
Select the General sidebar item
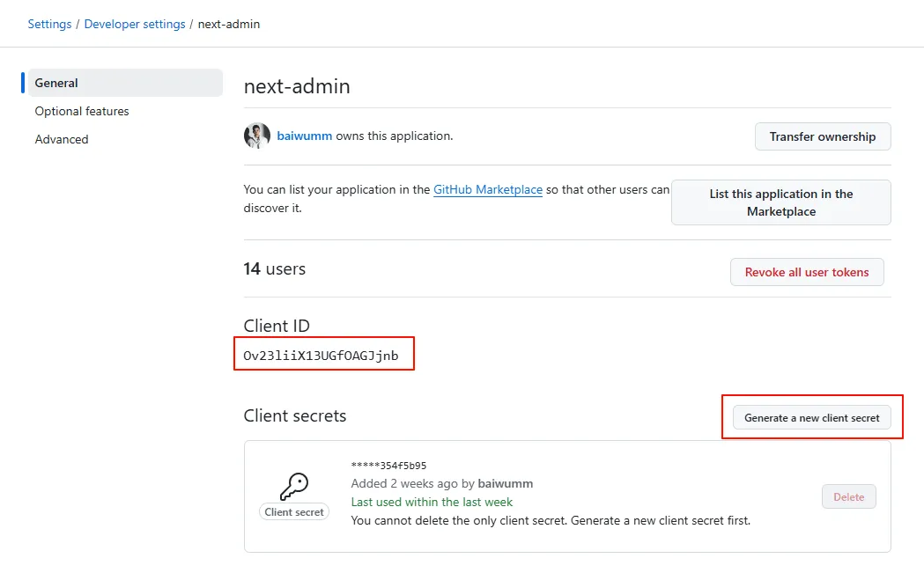point(125,83)
